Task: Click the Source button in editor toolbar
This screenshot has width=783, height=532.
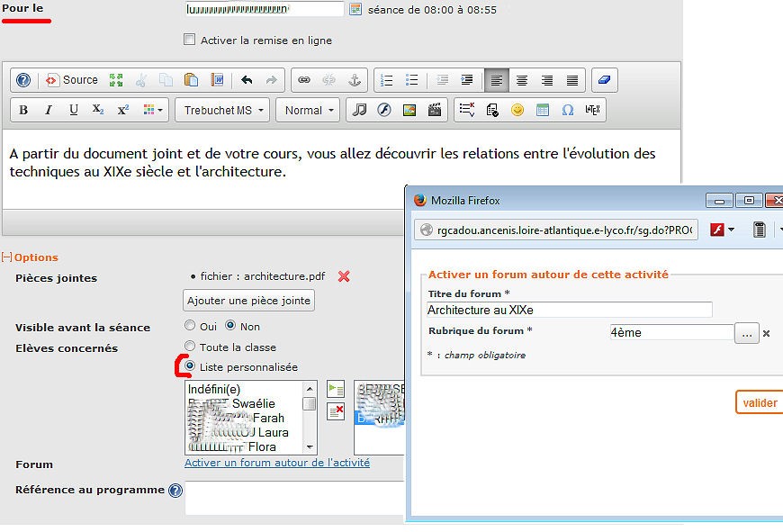Action: point(72,80)
